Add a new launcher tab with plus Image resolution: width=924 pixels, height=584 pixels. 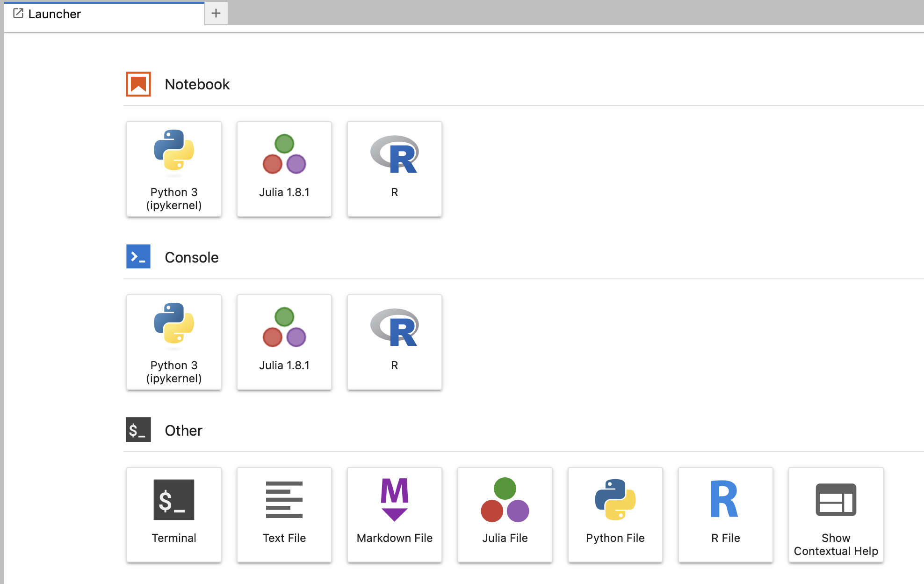pyautogui.click(x=216, y=13)
